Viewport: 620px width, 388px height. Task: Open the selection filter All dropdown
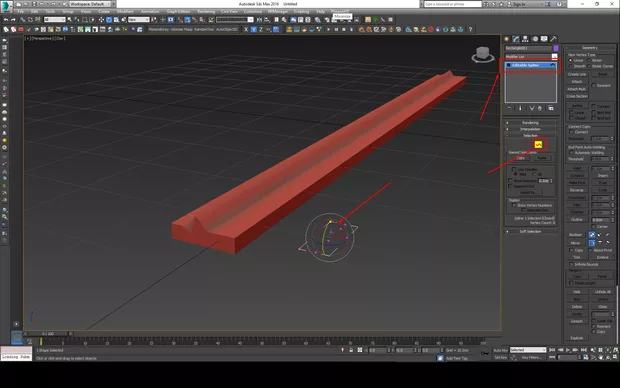pos(55,19)
